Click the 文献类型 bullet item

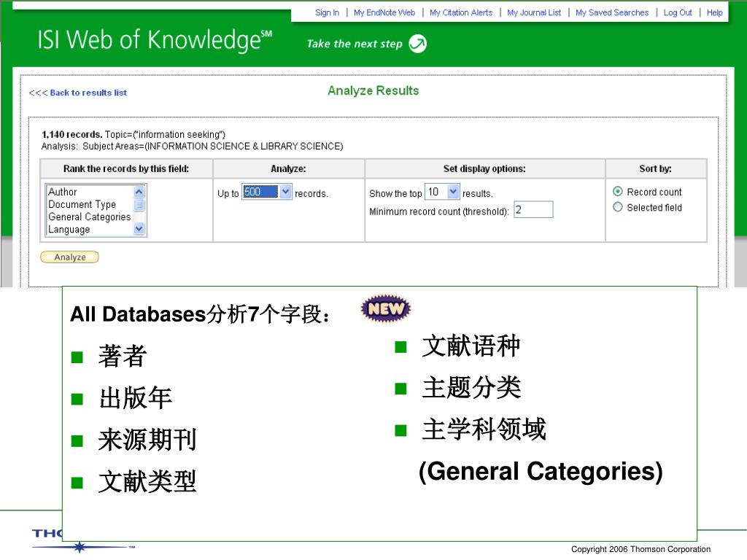tap(147, 481)
